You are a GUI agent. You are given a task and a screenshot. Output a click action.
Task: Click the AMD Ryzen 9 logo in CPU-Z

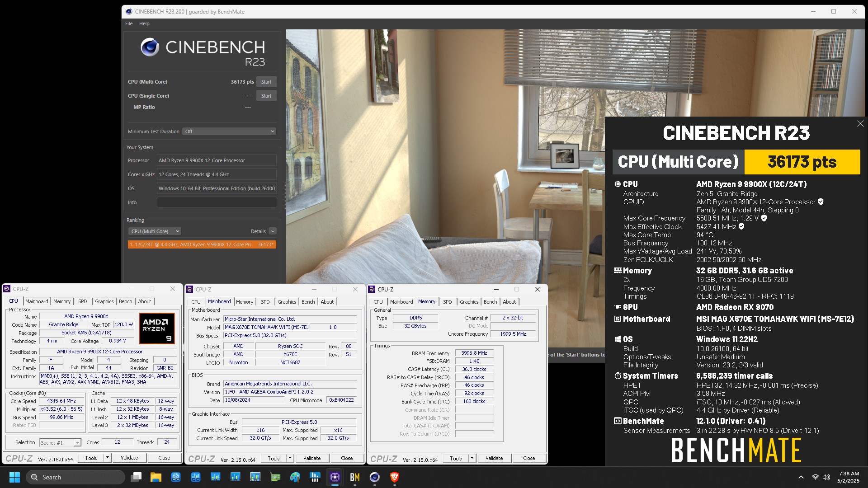click(x=157, y=328)
